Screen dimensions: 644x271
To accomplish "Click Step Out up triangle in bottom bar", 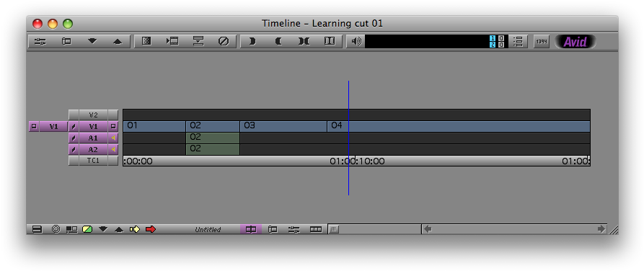I will click(119, 229).
